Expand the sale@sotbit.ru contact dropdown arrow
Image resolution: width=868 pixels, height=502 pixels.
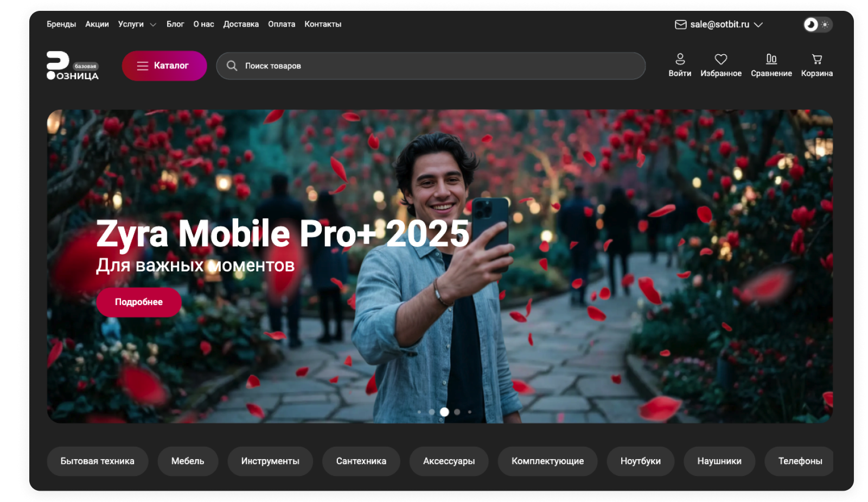pos(758,24)
